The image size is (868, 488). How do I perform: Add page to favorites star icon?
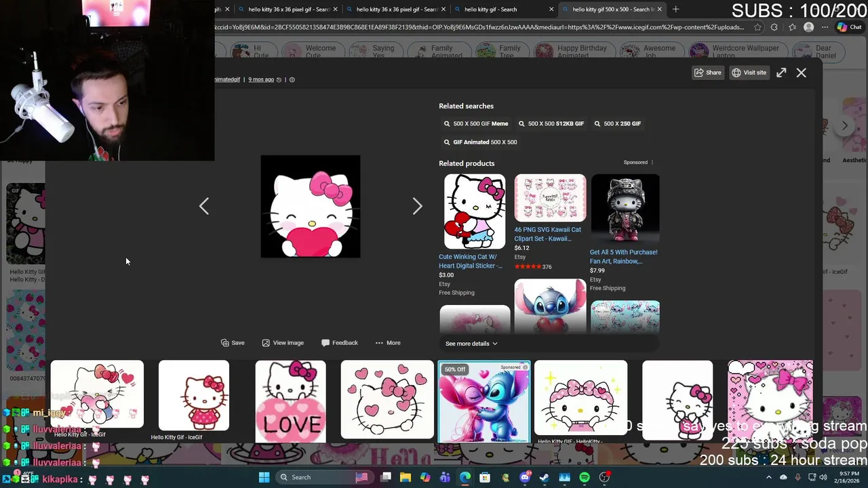[x=757, y=28]
